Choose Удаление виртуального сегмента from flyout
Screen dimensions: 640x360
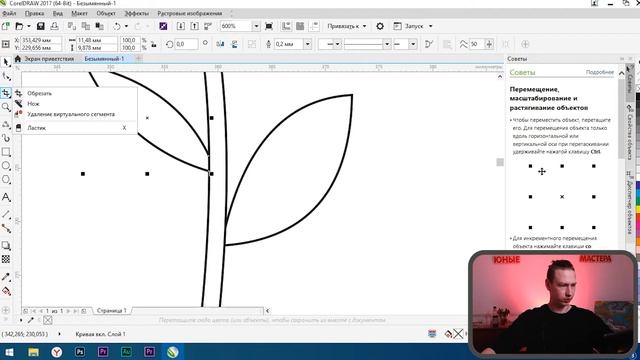(x=75, y=114)
